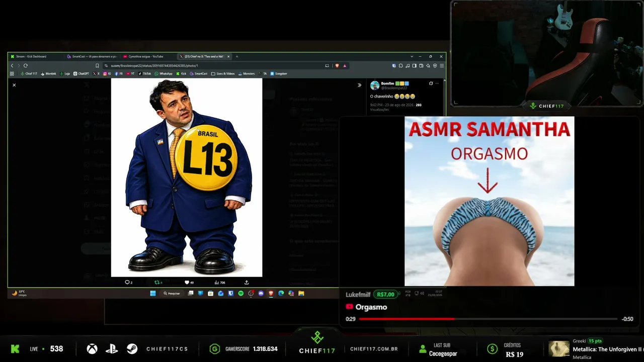644x362 pixels.
Task: Switch to Cymothoa exigua YouTube tab
Action: click(x=148, y=56)
